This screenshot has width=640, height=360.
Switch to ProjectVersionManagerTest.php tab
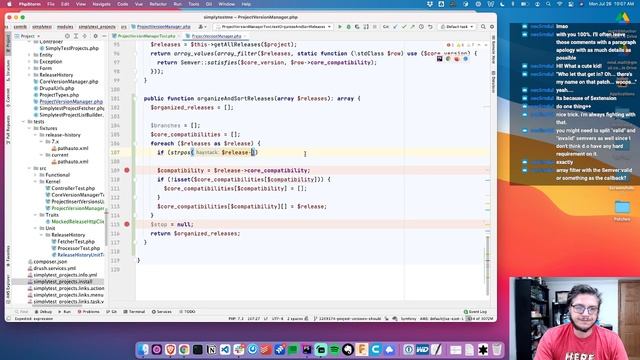click(x=144, y=36)
